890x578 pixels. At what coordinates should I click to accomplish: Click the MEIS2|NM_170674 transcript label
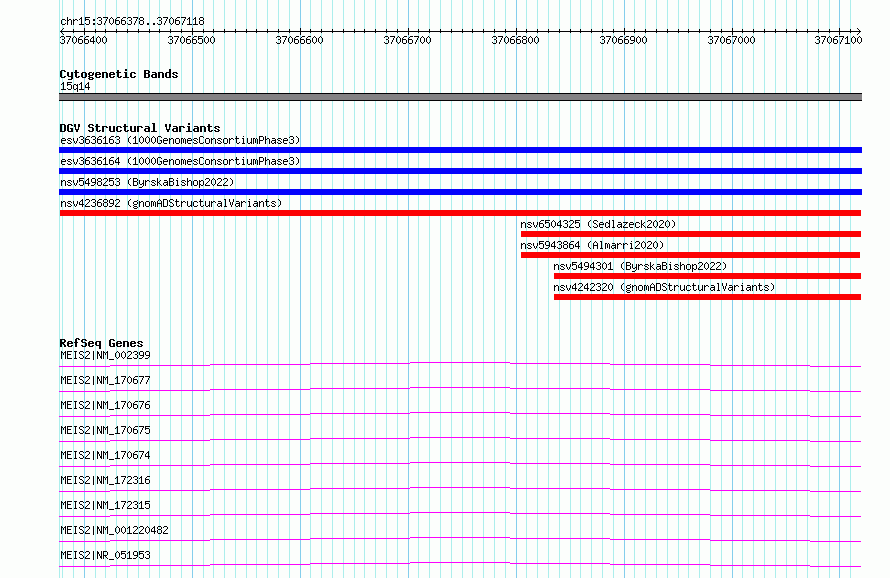click(106, 455)
